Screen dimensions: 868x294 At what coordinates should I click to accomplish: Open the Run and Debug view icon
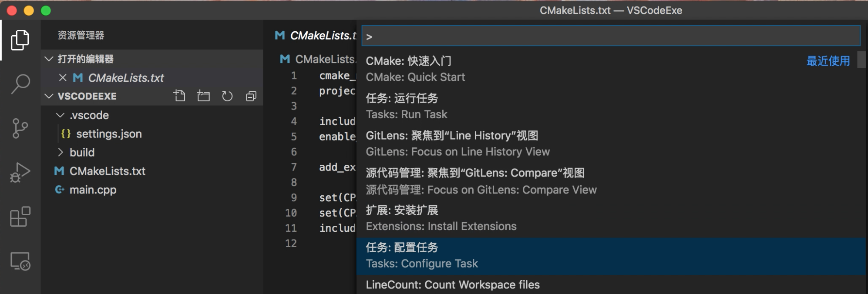pyautogui.click(x=20, y=172)
